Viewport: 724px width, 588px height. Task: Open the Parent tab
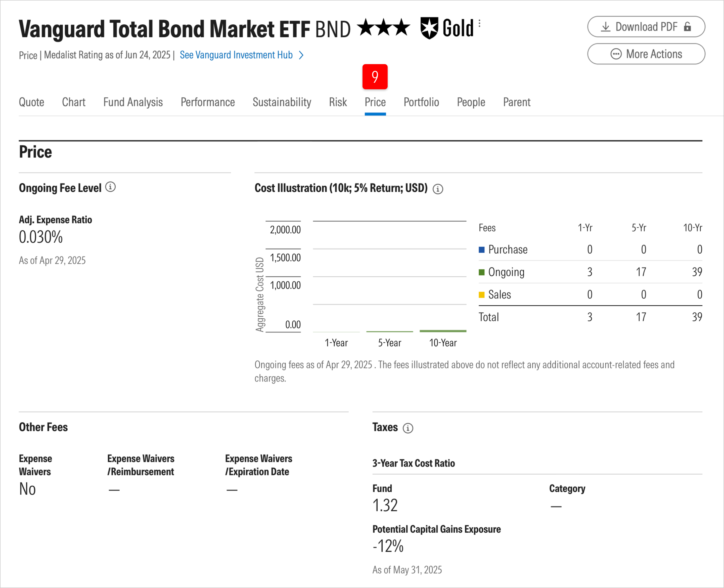tap(517, 102)
